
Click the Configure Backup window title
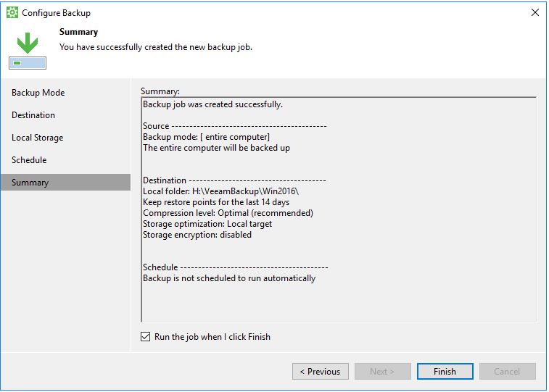pyautogui.click(x=56, y=13)
